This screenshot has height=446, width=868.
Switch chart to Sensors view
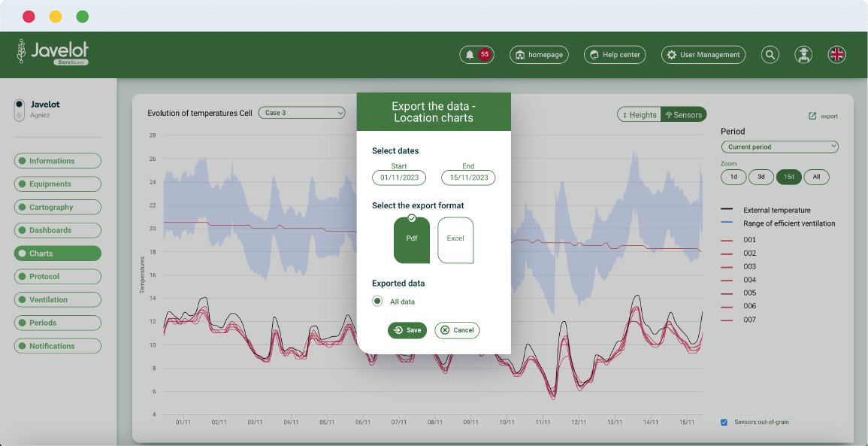(684, 114)
